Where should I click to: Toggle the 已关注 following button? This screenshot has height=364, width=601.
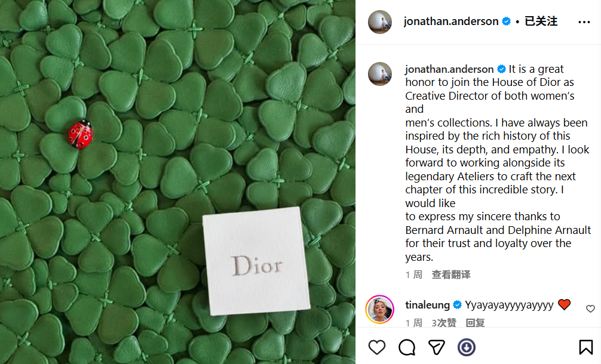point(541,21)
